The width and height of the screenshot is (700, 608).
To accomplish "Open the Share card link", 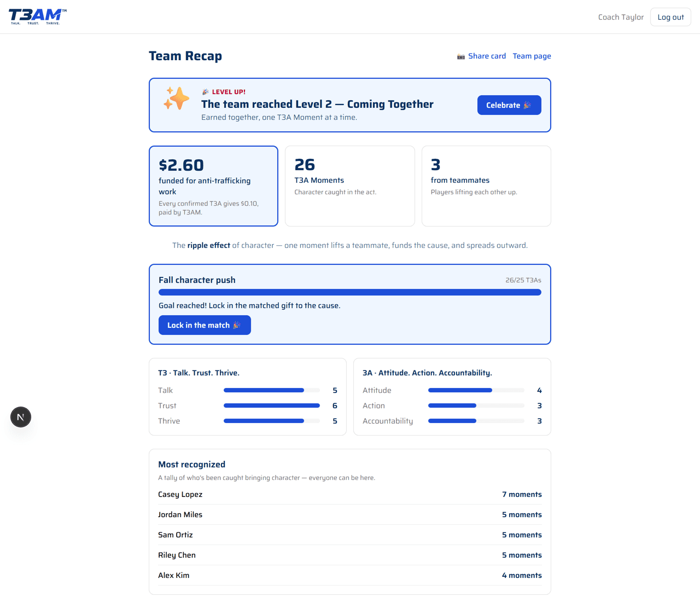I will pyautogui.click(x=487, y=56).
